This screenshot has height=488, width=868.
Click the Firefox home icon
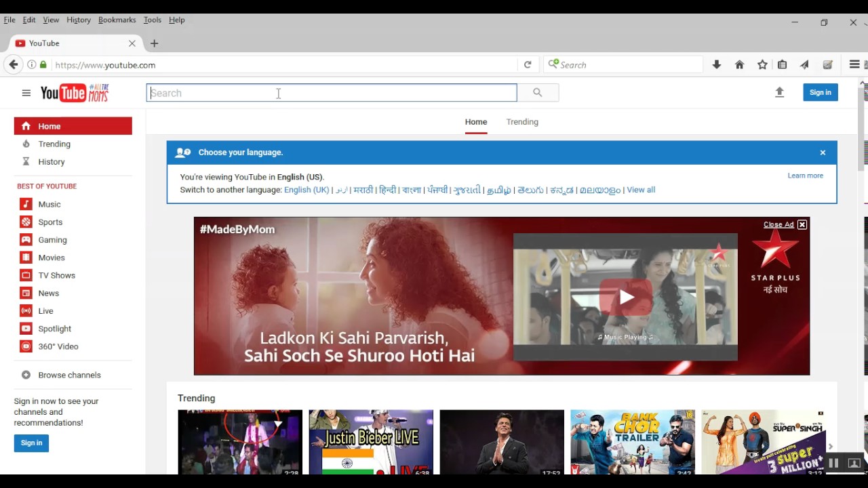[740, 65]
